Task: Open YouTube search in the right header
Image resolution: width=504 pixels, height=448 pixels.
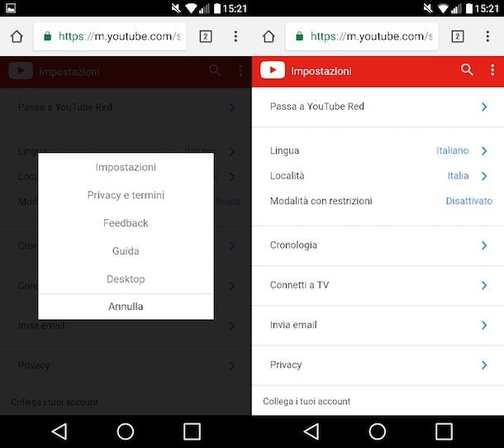Action: click(x=467, y=69)
